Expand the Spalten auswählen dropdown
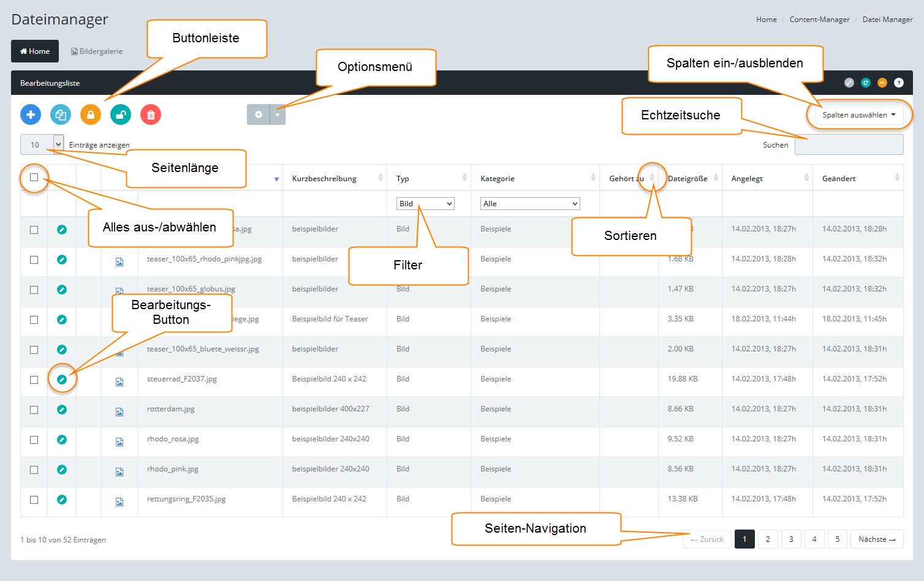 pos(858,114)
